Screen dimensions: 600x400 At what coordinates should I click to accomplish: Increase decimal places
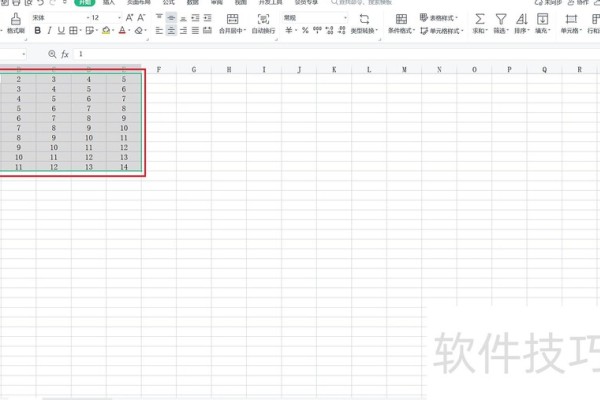point(329,30)
